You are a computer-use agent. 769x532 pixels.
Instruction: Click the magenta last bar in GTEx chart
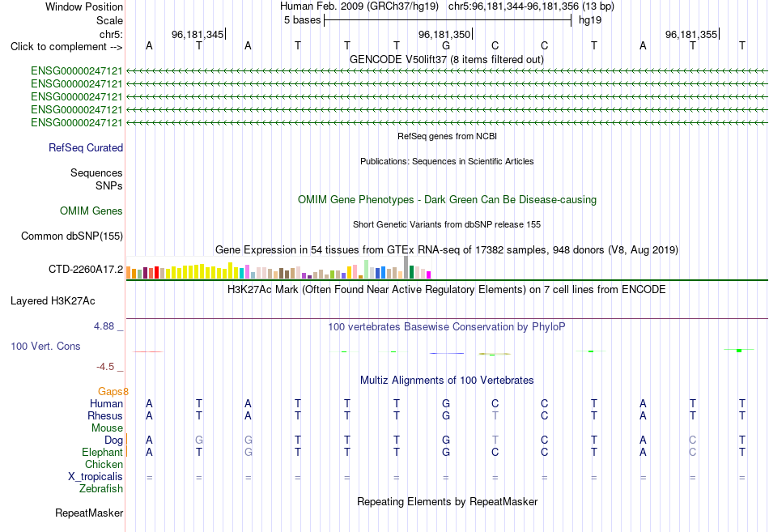click(x=429, y=275)
